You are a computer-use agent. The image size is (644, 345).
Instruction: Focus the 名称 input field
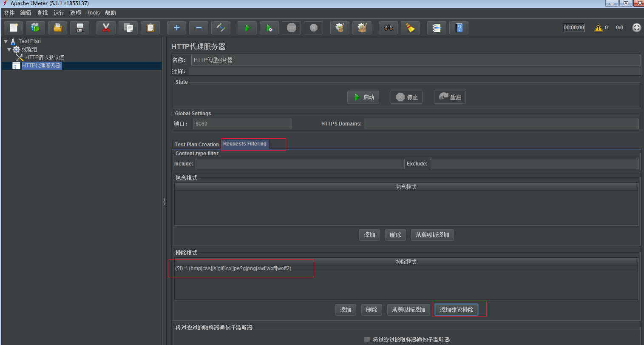click(416, 60)
